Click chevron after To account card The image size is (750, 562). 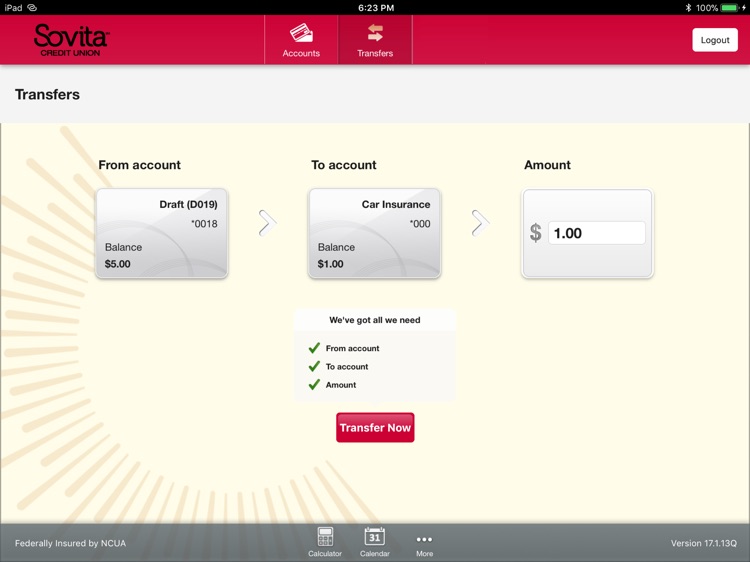[479, 223]
